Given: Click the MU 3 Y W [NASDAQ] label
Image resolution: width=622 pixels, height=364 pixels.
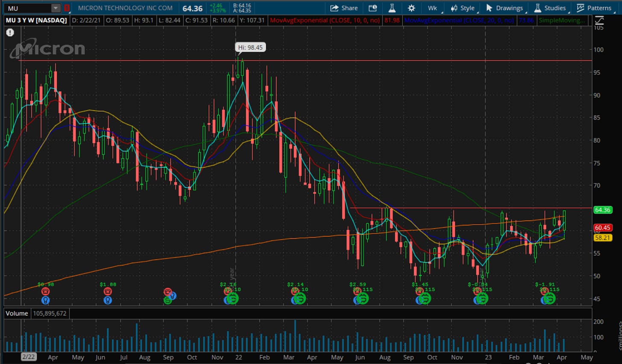Looking at the screenshot, I should [x=36, y=20].
